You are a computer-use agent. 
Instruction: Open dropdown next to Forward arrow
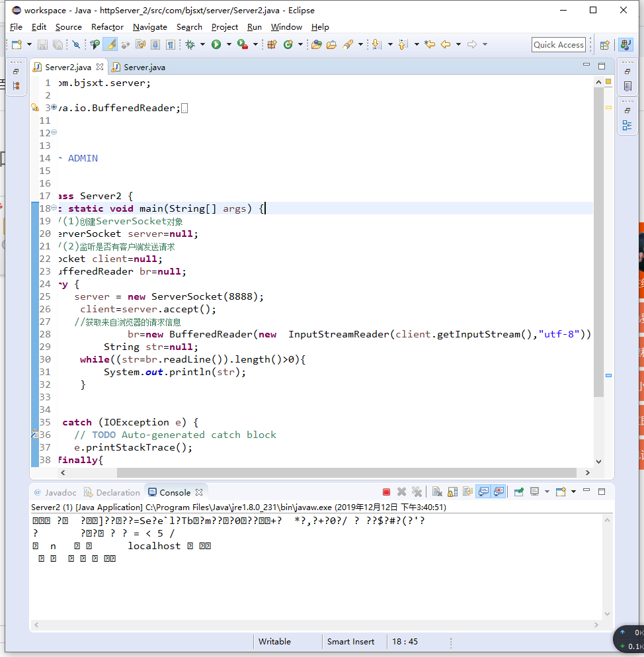[485, 44]
